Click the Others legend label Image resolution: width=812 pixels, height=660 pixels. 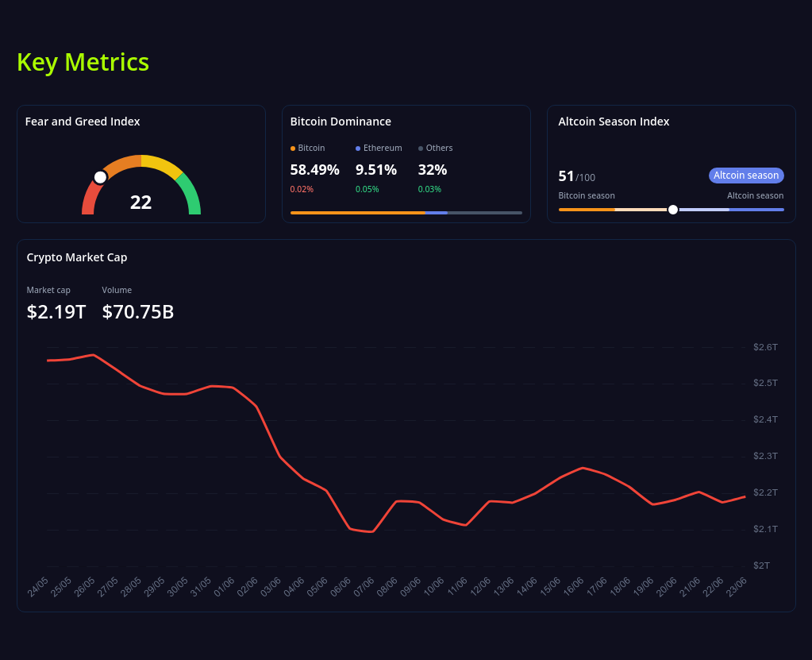[x=439, y=149]
